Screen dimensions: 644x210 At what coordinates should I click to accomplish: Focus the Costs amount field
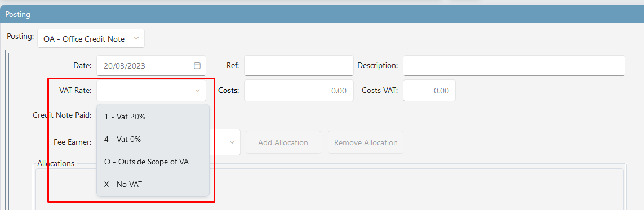pyautogui.click(x=299, y=90)
